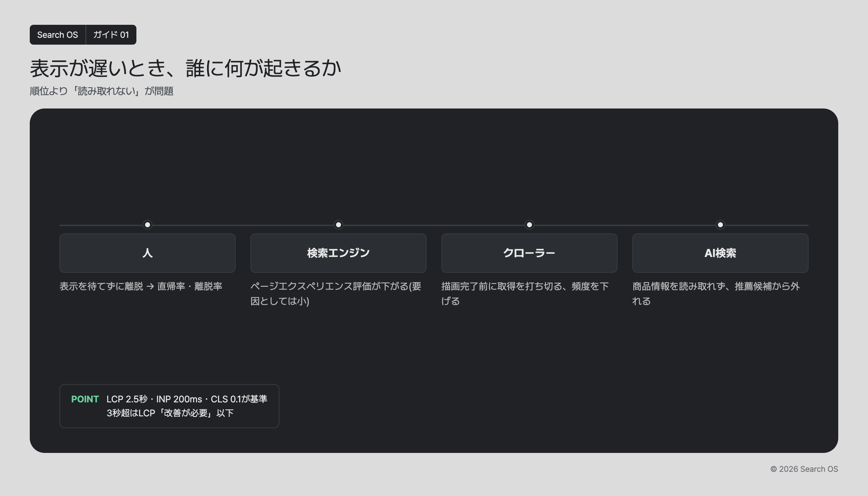Click the timeline dot above クローラー
Image resolution: width=868 pixels, height=496 pixels.
(529, 225)
